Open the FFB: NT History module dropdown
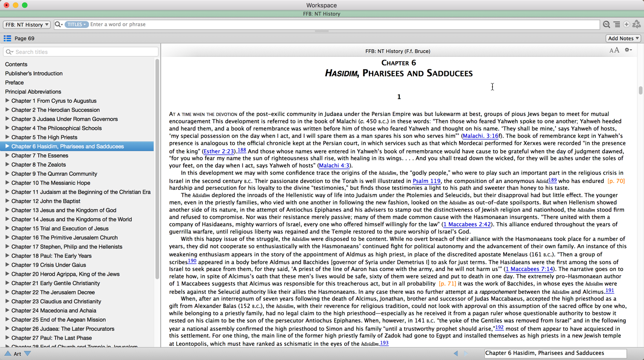The height and width of the screenshot is (360, 644). click(x=26, y=25)
